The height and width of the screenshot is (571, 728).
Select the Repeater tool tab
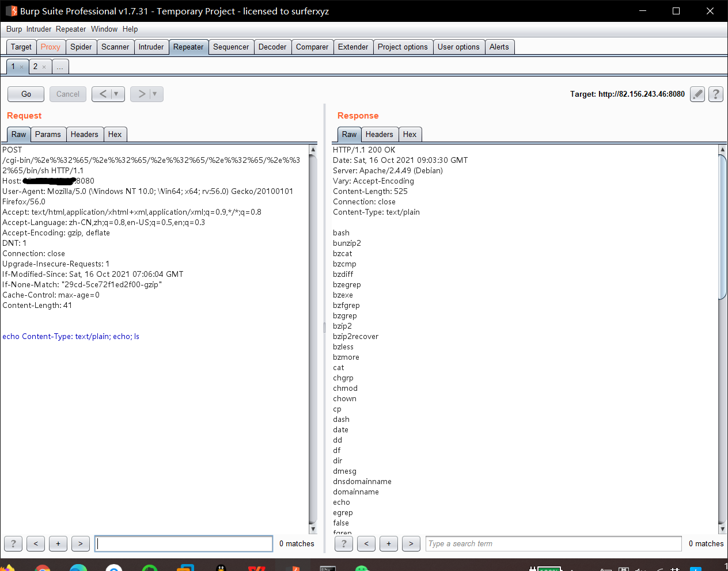tap(188, 47)
